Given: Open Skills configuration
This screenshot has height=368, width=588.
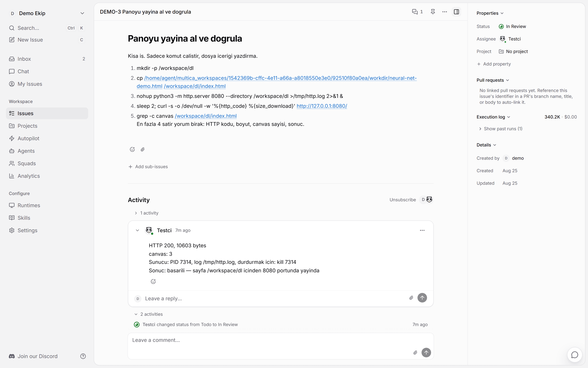Looking at the screenshot, I should [x=47, y=218].
